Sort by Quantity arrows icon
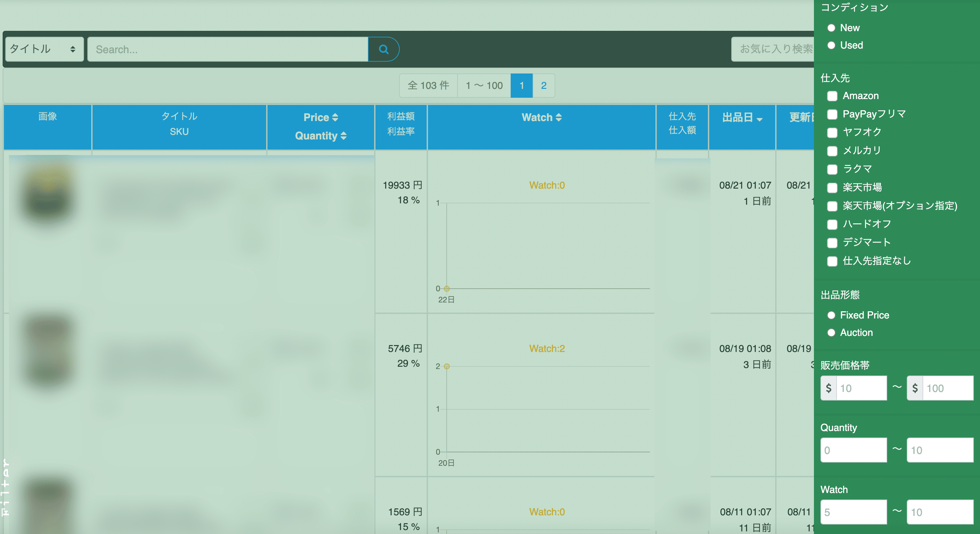 coord(344,136)
